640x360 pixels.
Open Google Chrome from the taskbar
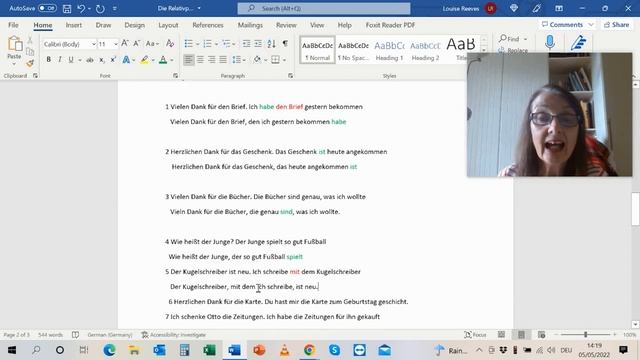(309, 350)
